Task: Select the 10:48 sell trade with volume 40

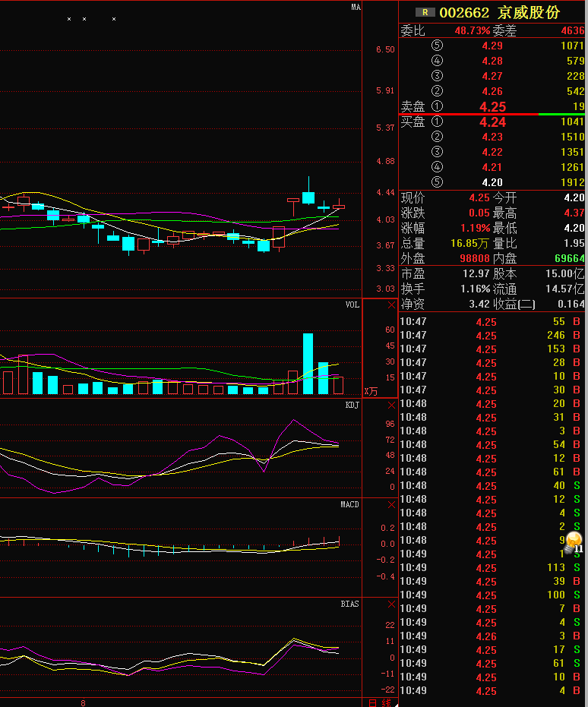Action: [x=492, y=485]
